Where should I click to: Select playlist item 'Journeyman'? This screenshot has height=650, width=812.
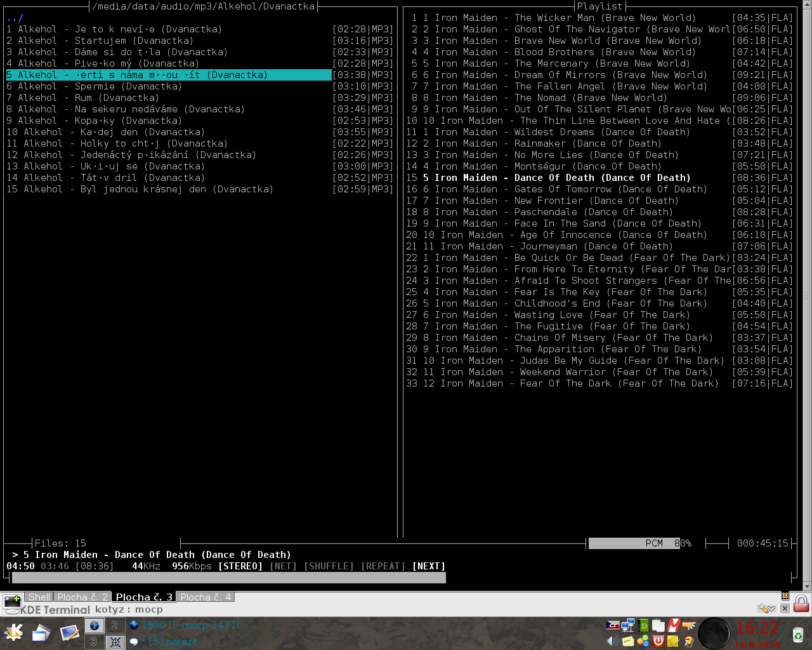pos(599,246)
